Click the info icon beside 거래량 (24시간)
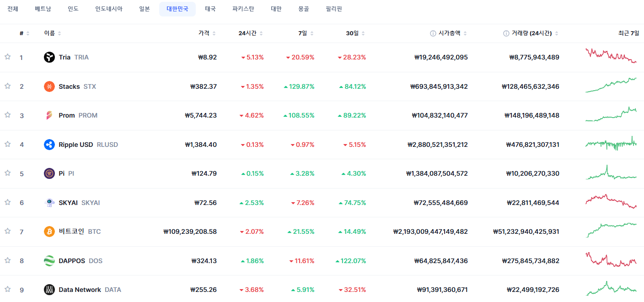Image resolution: width=644 pixels, height=302 pixels. click(x=506, y=33)
